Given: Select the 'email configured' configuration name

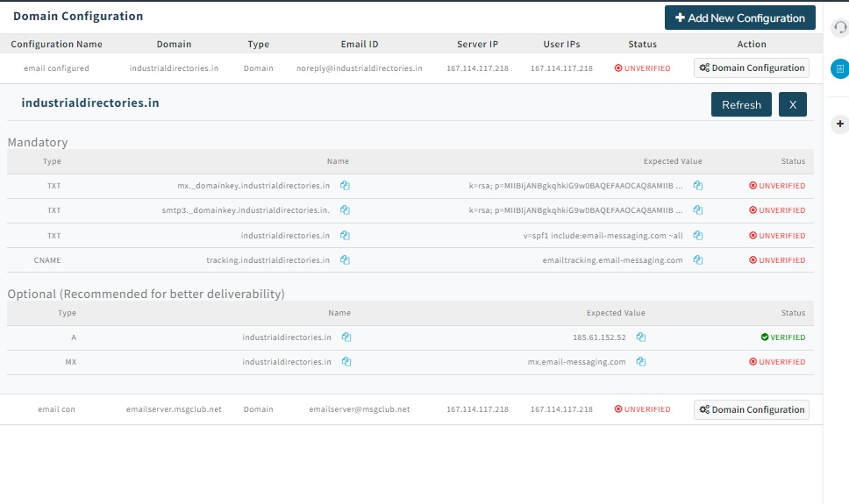Looking at the screenshot, I should tap(56, 68).
